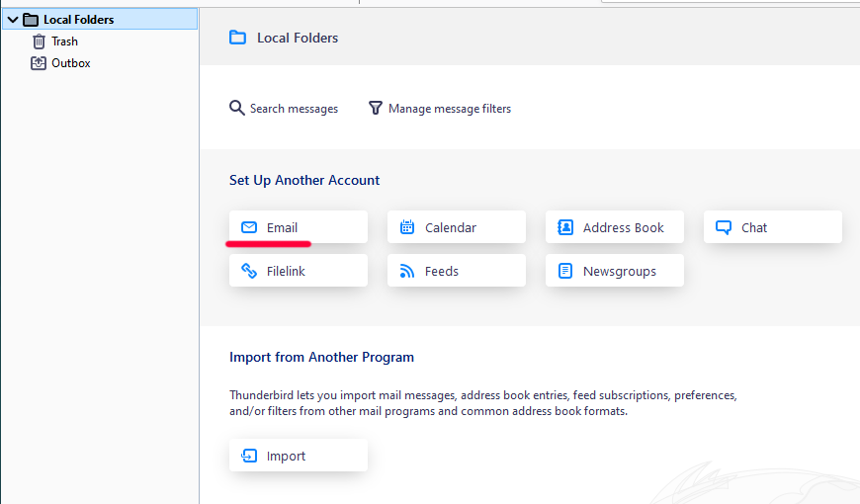Click the Local Folders header folder icon
The height and width of the screenshot is (504, 860).
(237, 38)
